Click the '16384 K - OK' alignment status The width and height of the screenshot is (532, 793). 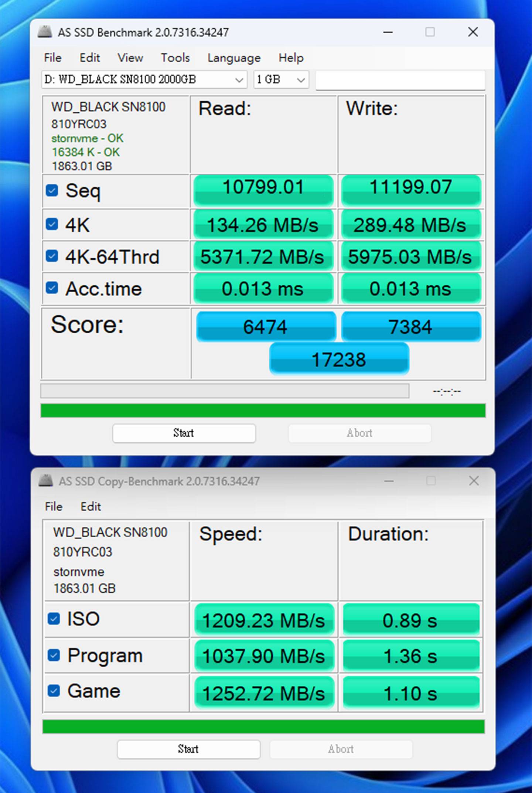click(x=86, y=152)
